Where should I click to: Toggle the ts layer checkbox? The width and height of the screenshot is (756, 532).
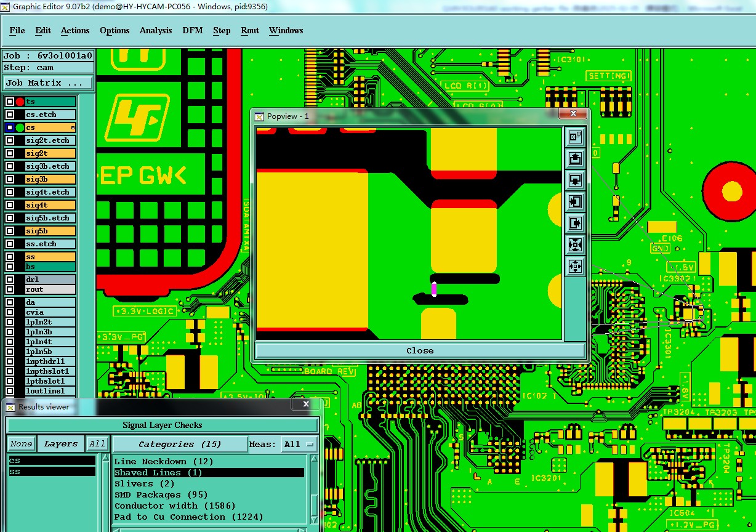click(10, 102)
